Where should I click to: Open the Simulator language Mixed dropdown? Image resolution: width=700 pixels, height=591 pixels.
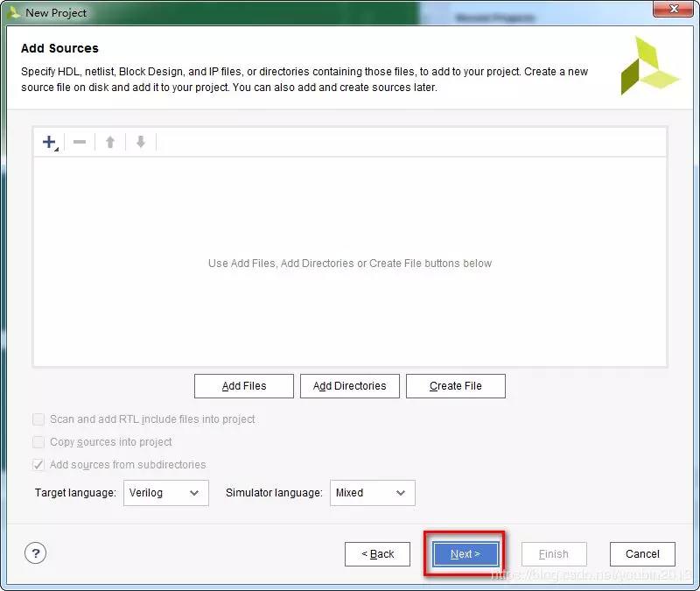(373, 493)
